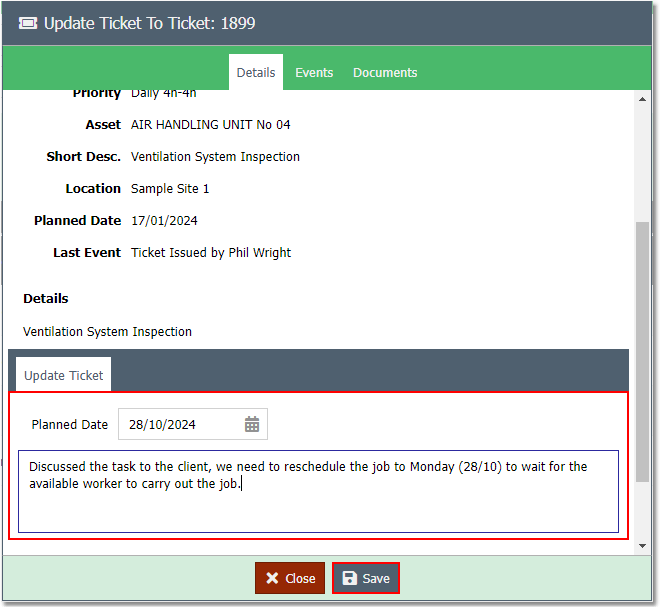Image resolution: width=660 pixels, height=609 pixels.
Task: Click the text Ticket Issued by Phil Wright
Action: coord(211,253)
